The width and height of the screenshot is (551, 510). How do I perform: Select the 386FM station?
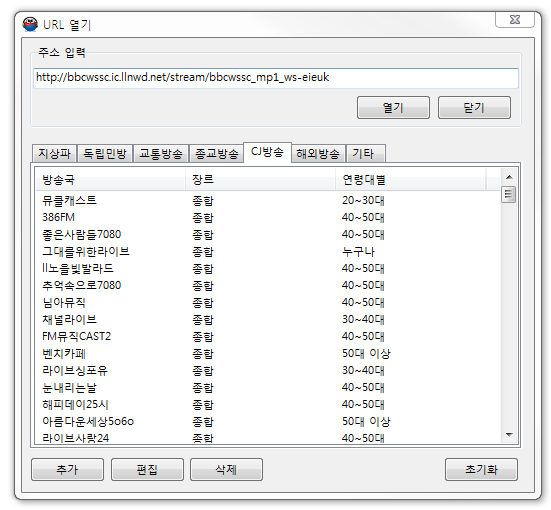(x=268, y=217)
